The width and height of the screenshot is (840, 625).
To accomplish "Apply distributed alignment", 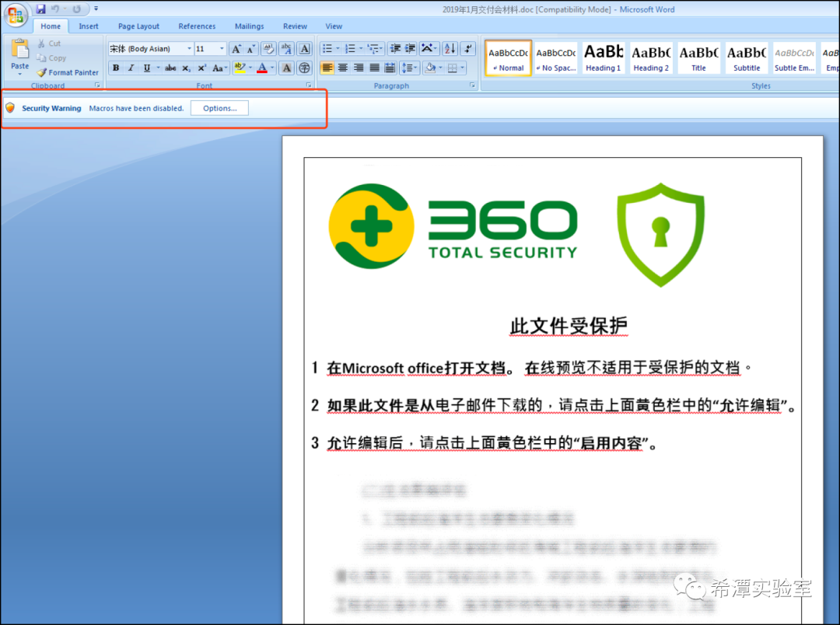I will tap(390, 68).
